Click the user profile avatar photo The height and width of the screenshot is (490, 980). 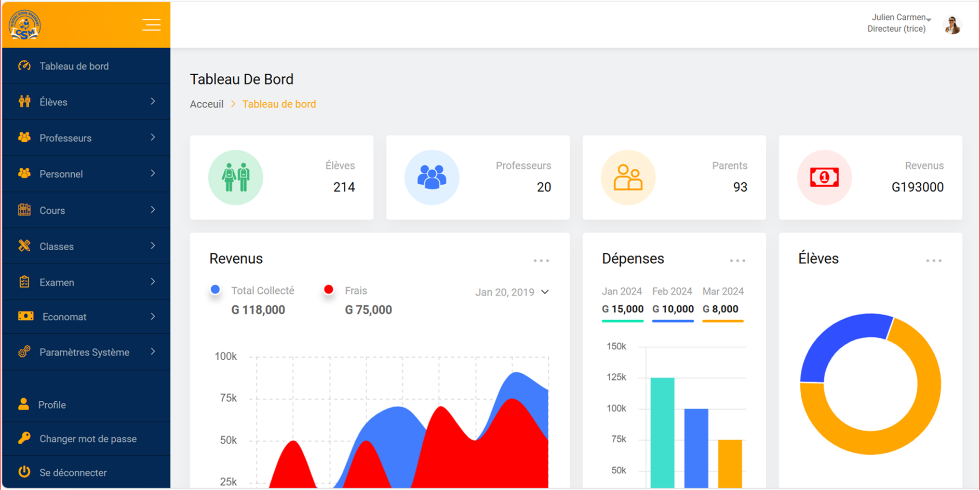pos(952,24)
